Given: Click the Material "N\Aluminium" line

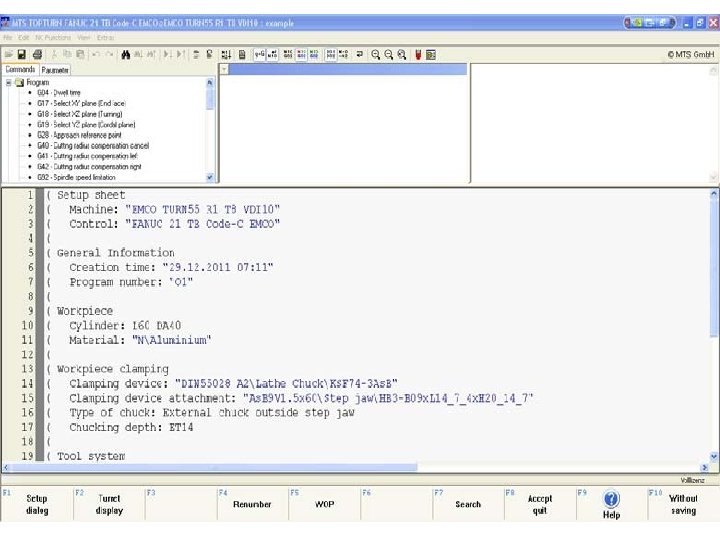Looking at the screenshot, I should pyautogui.click(x=140, y=340).
